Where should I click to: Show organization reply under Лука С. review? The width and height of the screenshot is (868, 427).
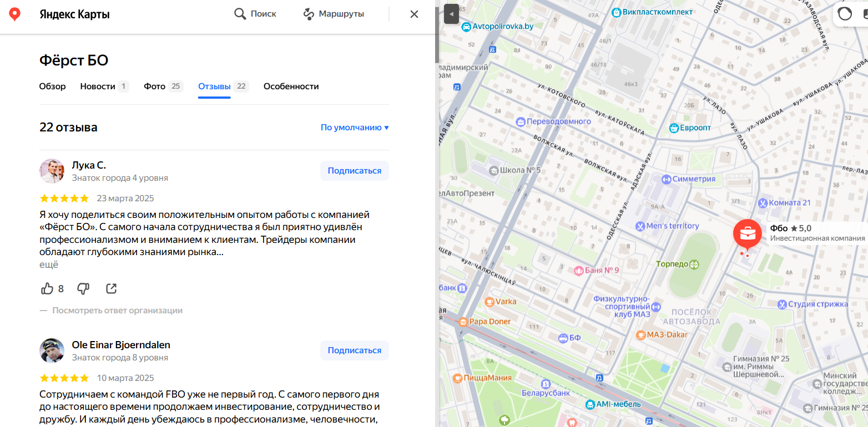tap(117, 311)
